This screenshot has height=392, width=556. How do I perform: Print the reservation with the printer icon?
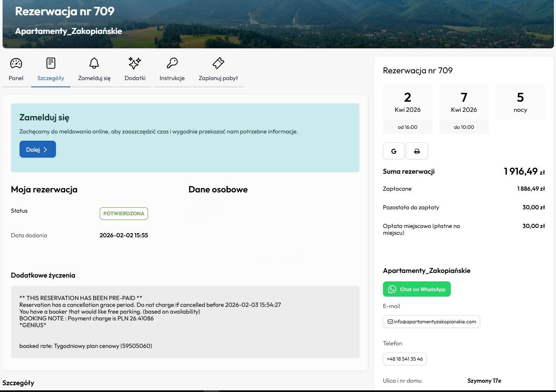[417, 151]
